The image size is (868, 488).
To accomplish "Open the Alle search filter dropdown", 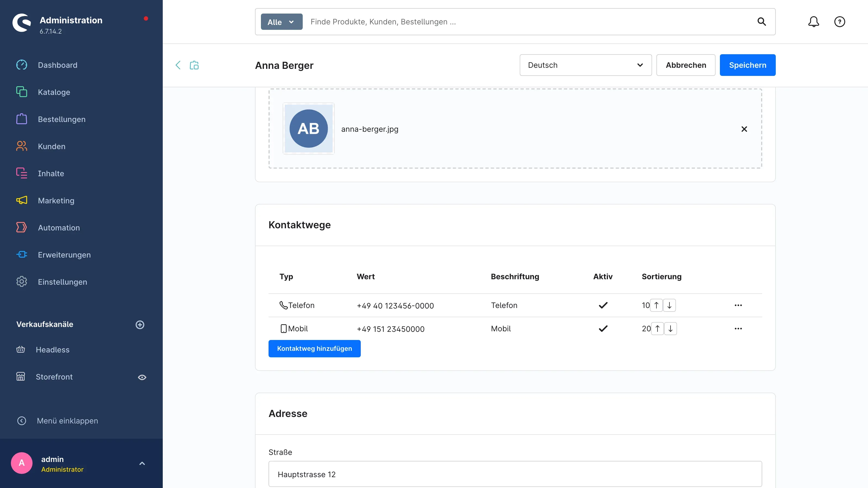I will 281,22.
